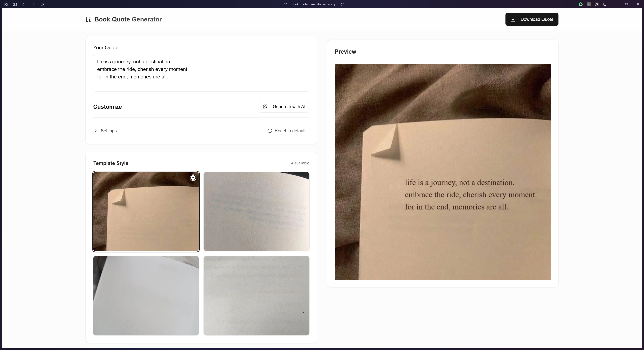
Task: Open the three-dot menu on fourth template
Action: point(303,312)
